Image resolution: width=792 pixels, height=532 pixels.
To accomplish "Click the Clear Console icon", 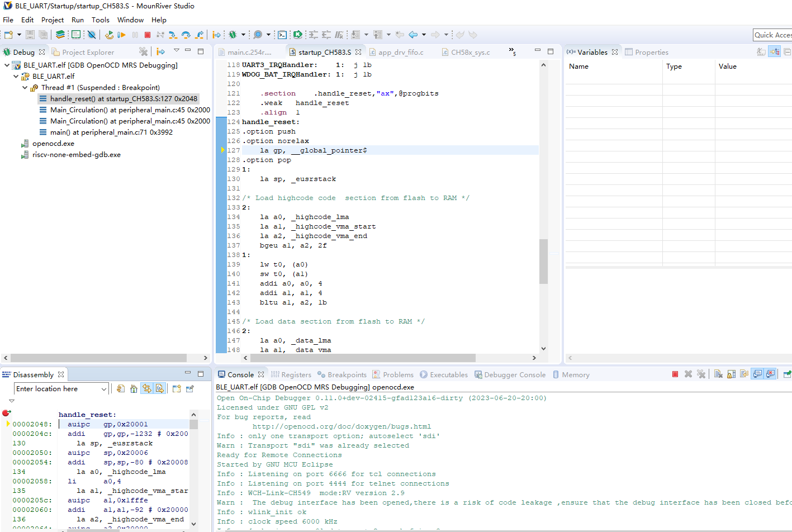I will (x=719, y=374).
